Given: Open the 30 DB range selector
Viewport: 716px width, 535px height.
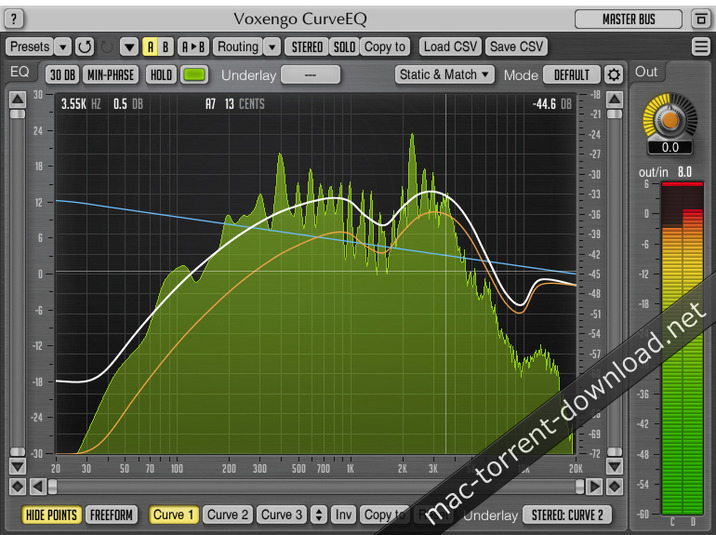Looking at the screenshot, I should [63, 74].
